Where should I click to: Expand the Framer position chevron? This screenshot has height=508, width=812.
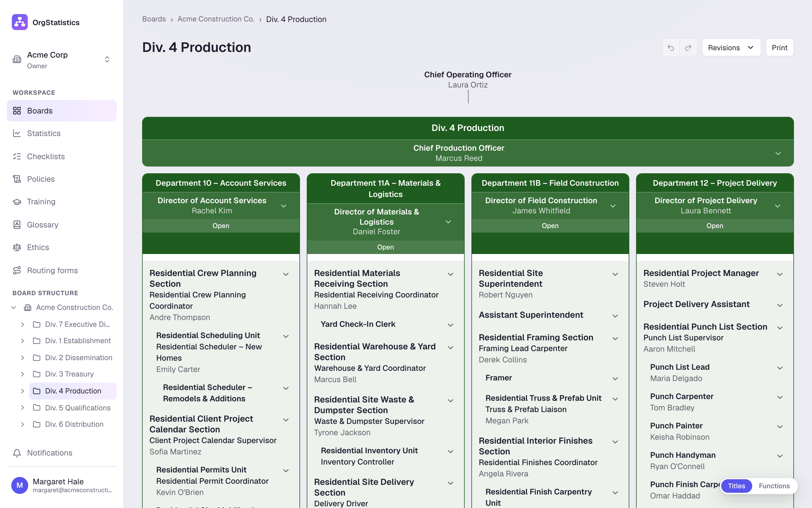coord(615,379)
